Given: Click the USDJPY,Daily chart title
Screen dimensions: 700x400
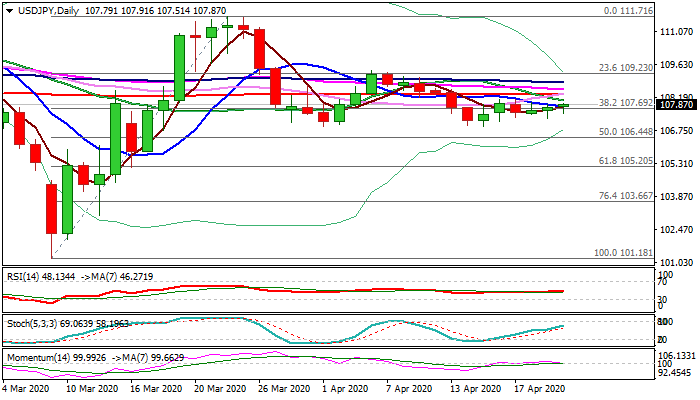Looking at the screenshot, I should click(48, 11).
